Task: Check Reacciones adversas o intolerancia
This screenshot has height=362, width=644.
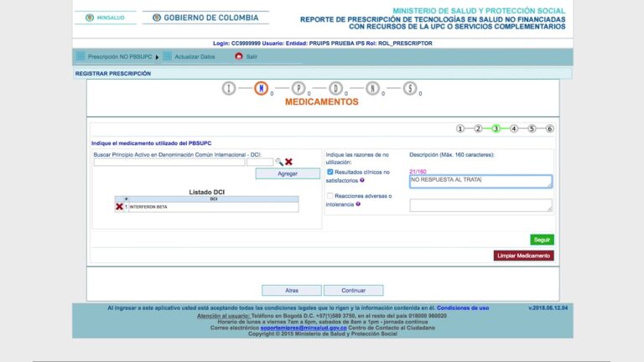Action: tap(330, 196)
